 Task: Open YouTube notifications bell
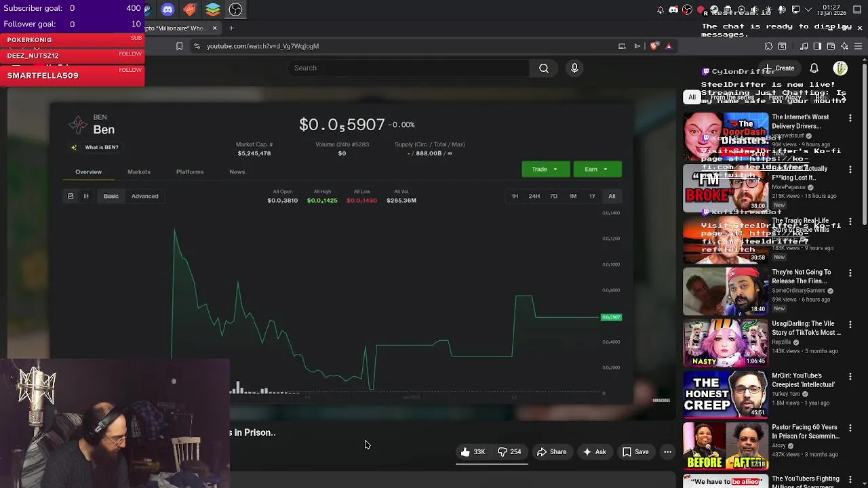(814, 68)
